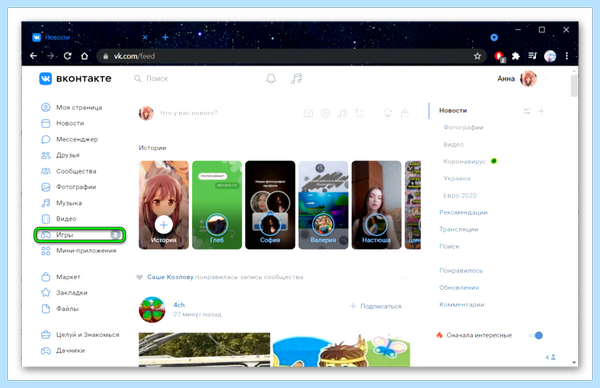Expand the post options chevron near Саше Козлову

[x=405, y=277]
